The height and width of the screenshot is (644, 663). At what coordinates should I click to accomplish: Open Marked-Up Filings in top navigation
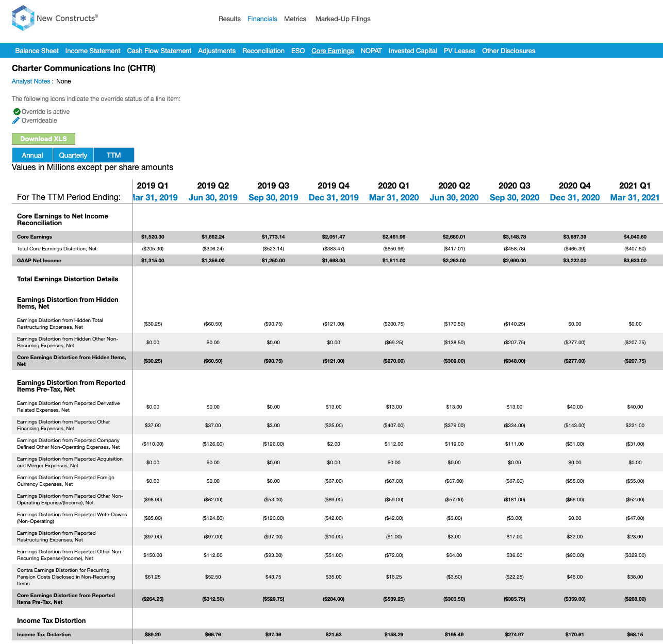click(343, 19)
